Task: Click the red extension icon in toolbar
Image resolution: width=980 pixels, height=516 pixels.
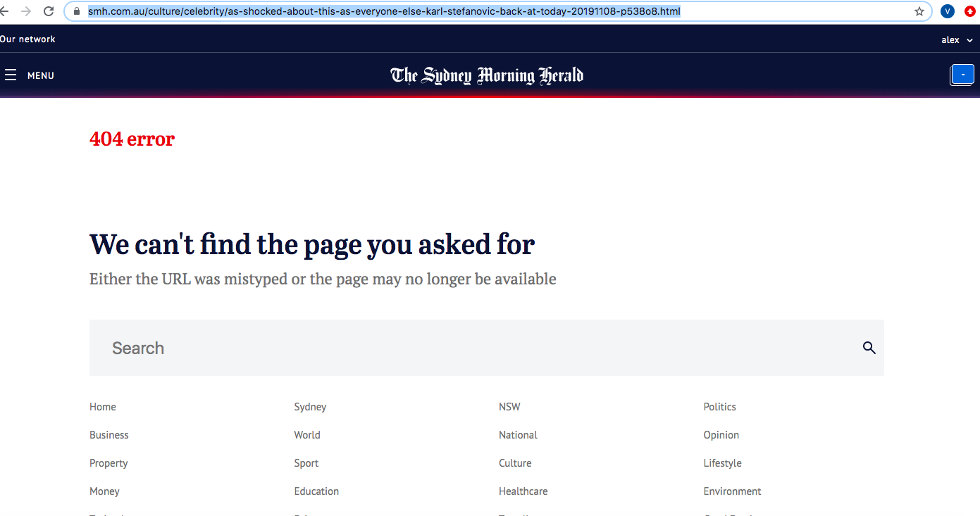Action: pyautogui.click(x=970, y=11)
